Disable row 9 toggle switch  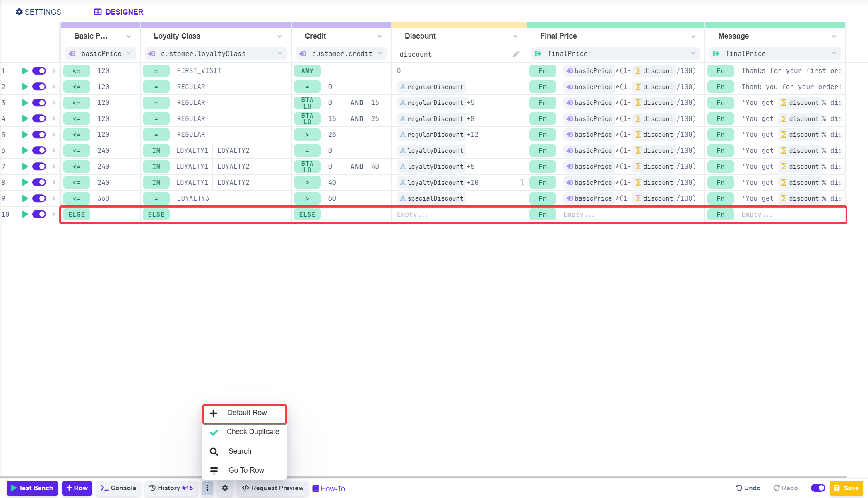click(39, 198)
